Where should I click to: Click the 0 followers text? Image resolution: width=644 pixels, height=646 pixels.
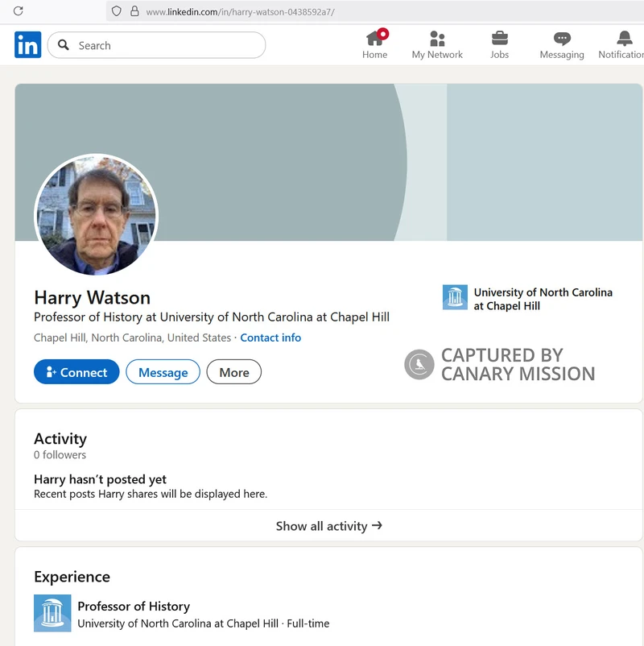tap(60, 455)
